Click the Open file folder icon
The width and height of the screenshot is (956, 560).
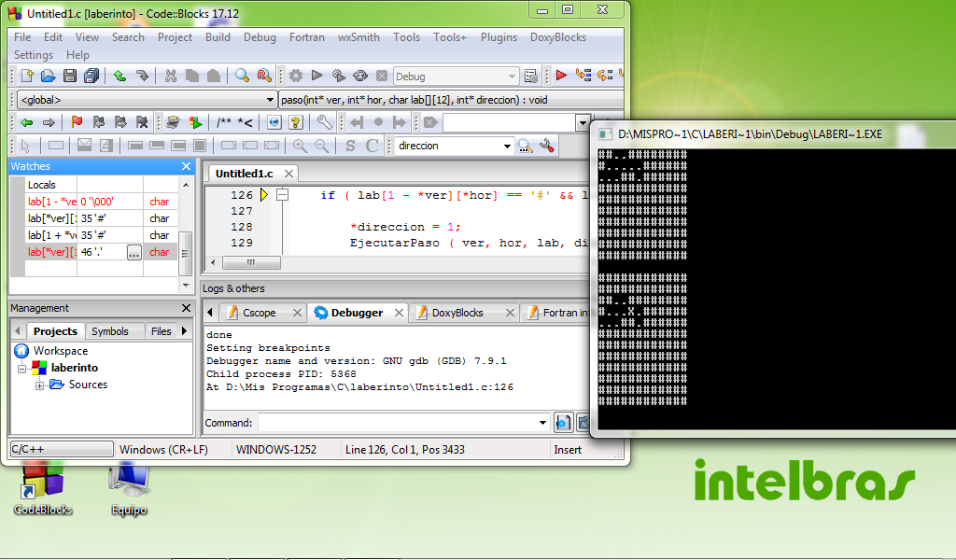click(49, 76)
